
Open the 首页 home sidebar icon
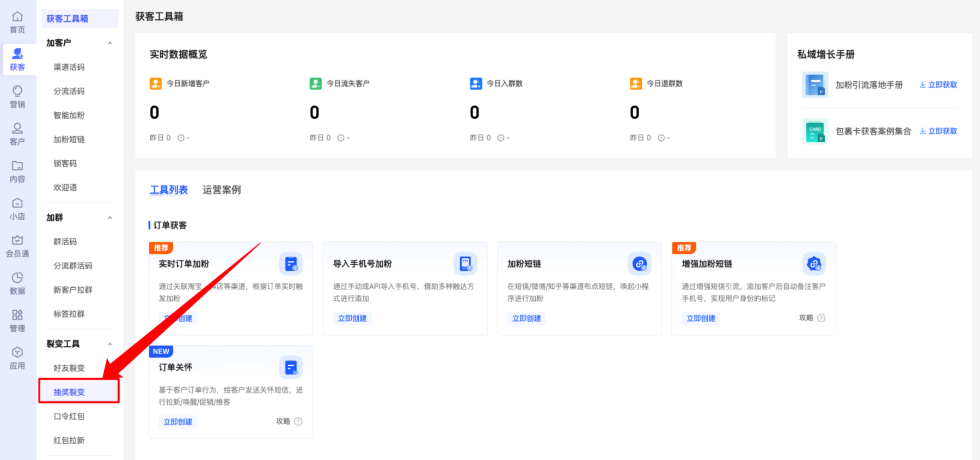click(17, 17)
